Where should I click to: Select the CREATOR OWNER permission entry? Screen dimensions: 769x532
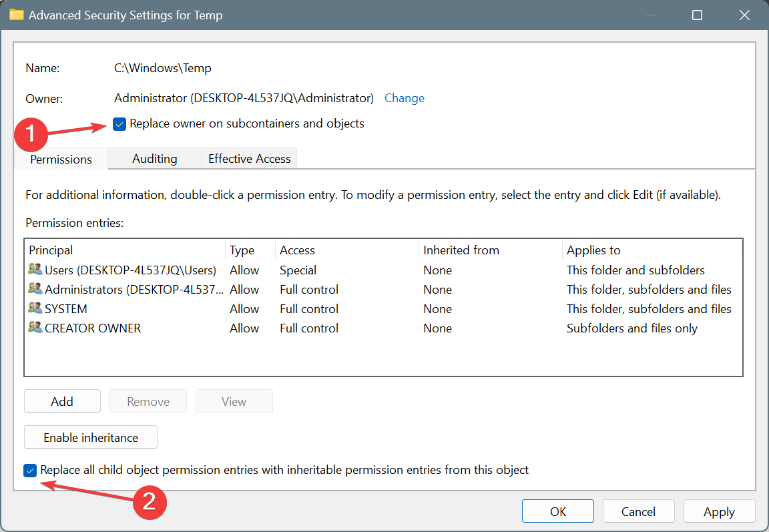point(383,328)
